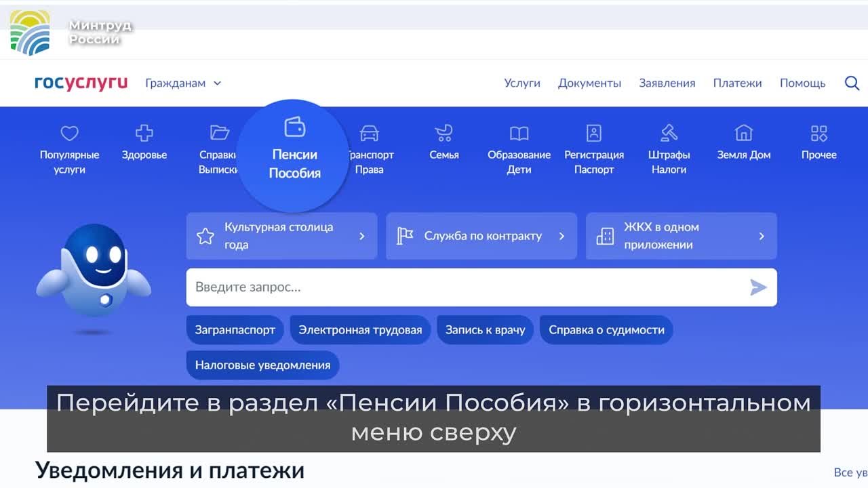This screenshot has height=488, width=868.
Task: Open the Образование Дети book icon
Action: (x=519, y=133)
